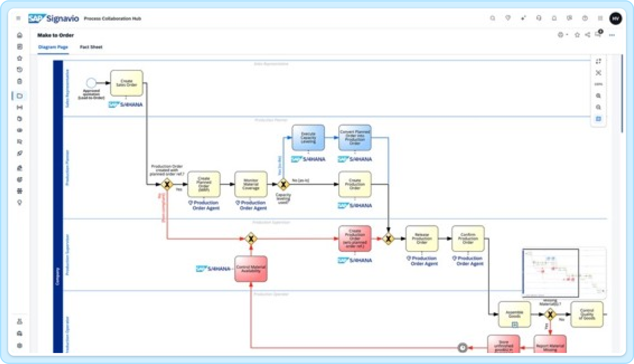Open the user profile avatar
The width and height of the screenshot is (634, 364).
point(615,18)
